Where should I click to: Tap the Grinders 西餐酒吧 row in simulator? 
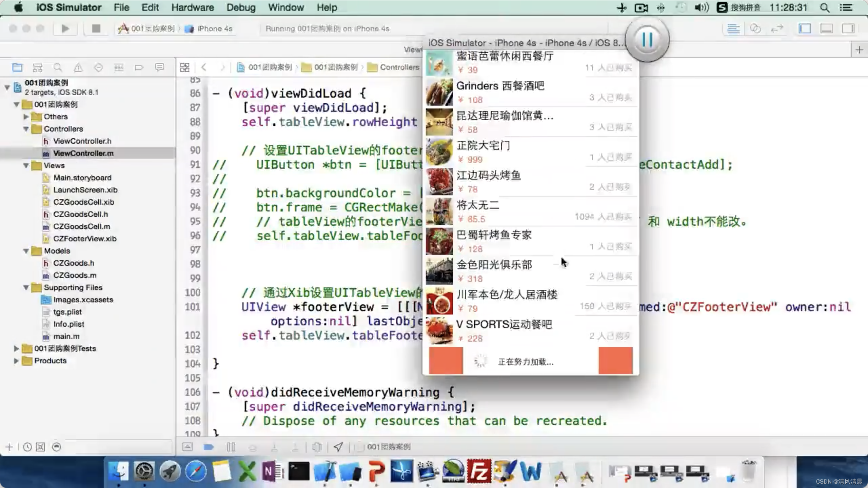point(531,93)
